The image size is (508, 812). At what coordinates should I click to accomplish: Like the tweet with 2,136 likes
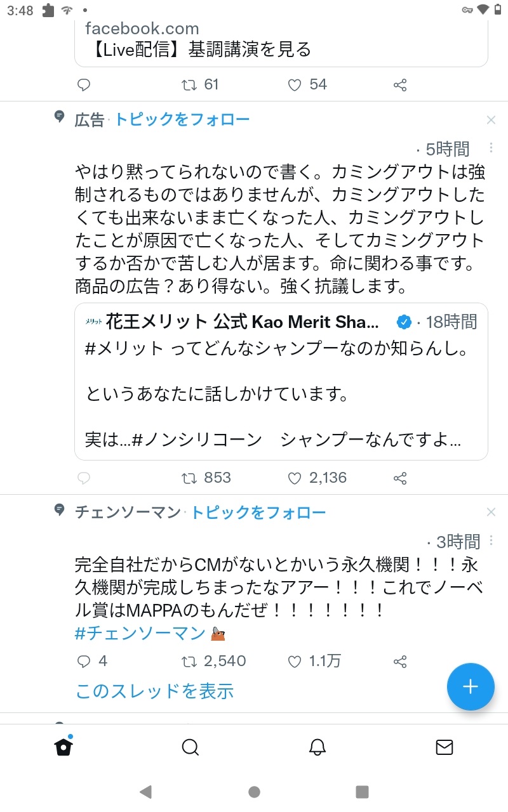pyautogui.click(x=317, y=478)
